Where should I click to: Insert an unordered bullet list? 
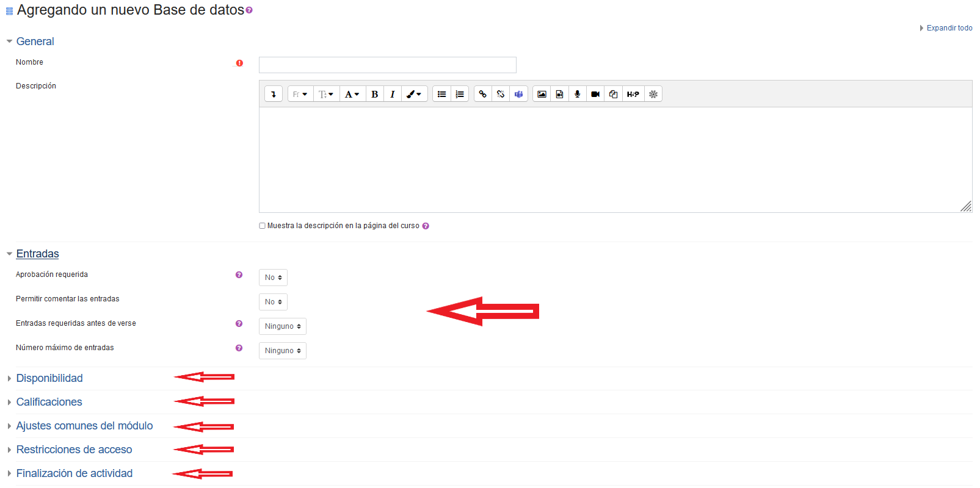pyautogui.click(x=441, y=94)
